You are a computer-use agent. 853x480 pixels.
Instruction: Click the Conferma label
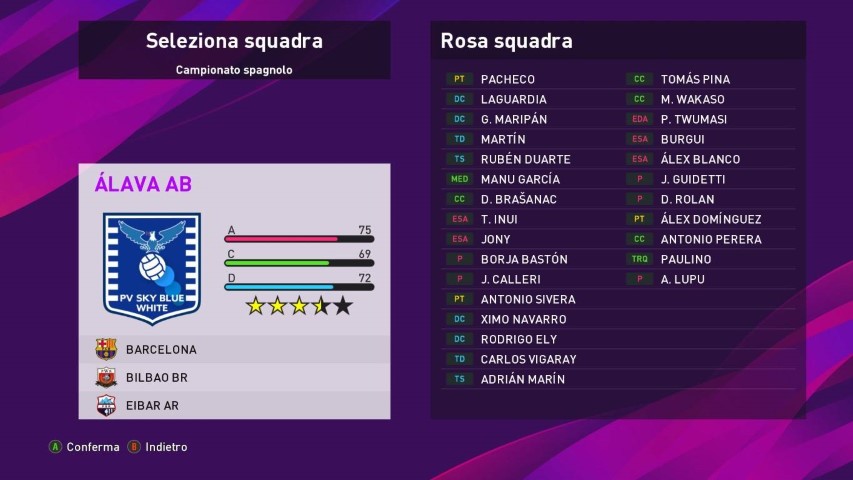coord(93,447)
